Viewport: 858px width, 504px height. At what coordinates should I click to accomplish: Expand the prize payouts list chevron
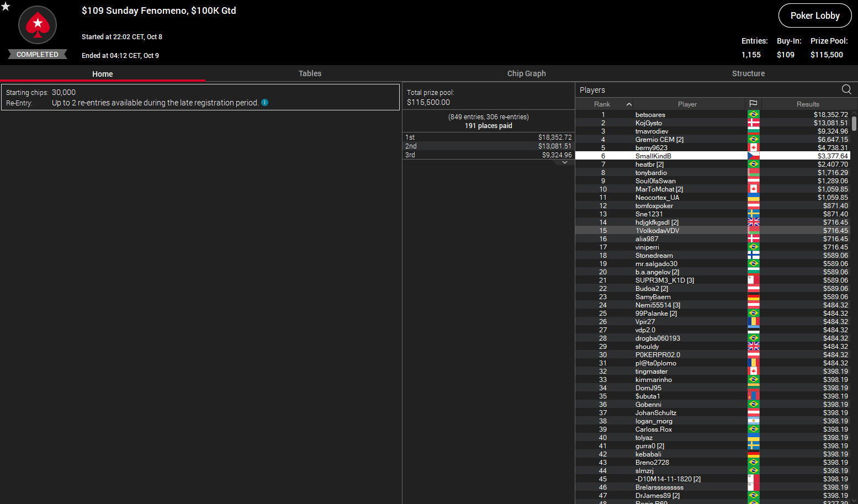coord(564,162)
